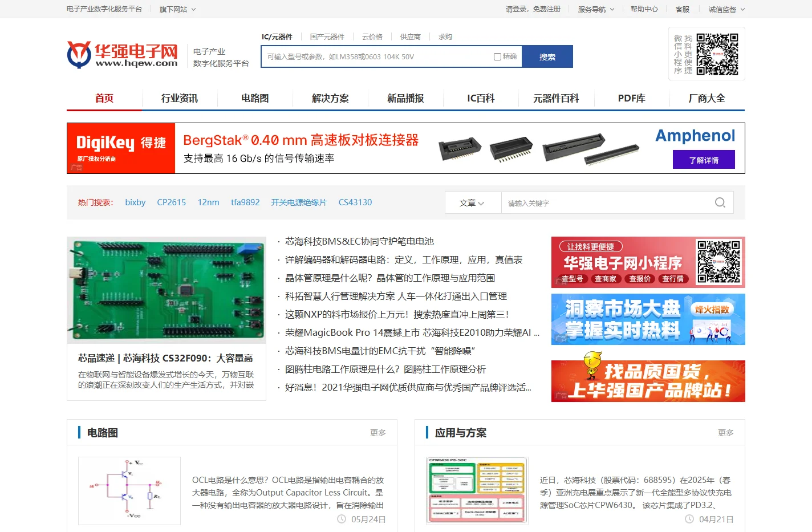This screenshot has width=812, height=532.
Task: Select the 供应商 search tab
Action: [x=410, y=36]
